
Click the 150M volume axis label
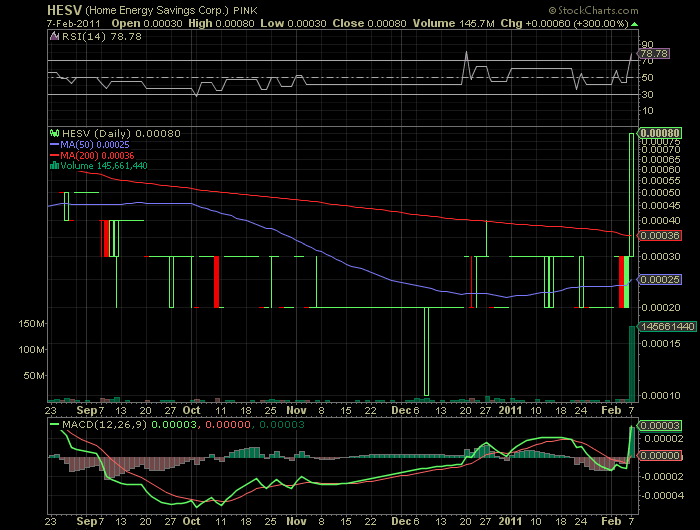tap(31, 323)
